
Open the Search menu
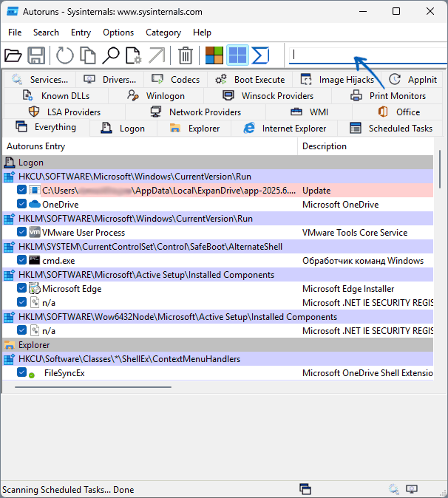click(x=46, y=33)
